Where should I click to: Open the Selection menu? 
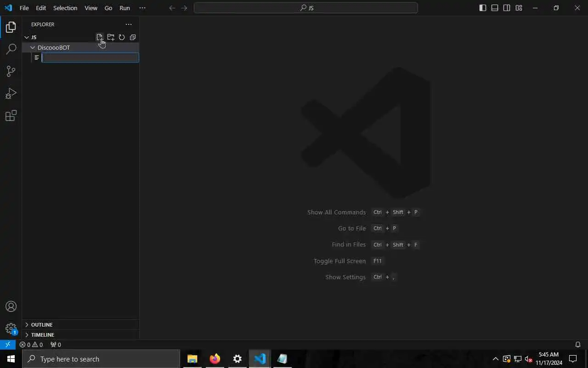[65, 8]
